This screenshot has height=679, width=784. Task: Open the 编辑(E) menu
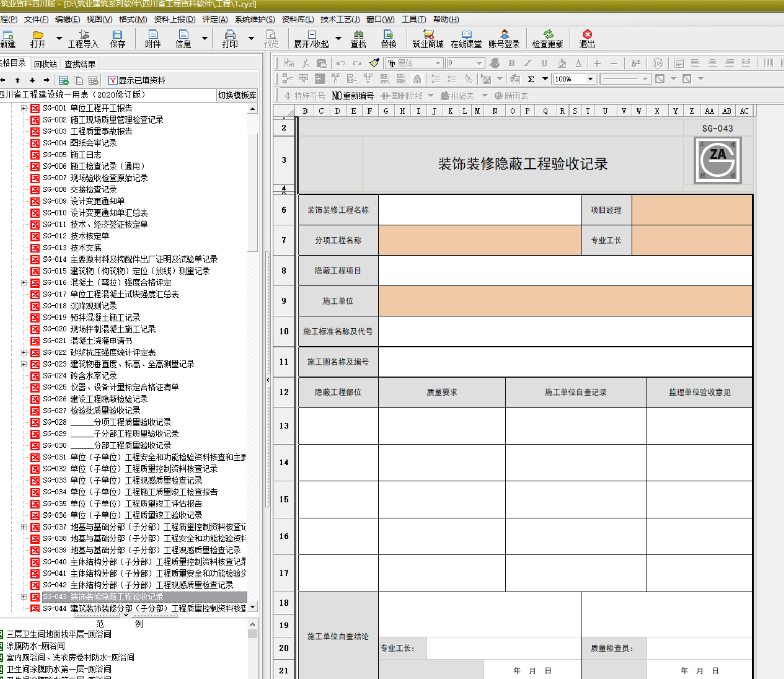click(x=68, y=19)
